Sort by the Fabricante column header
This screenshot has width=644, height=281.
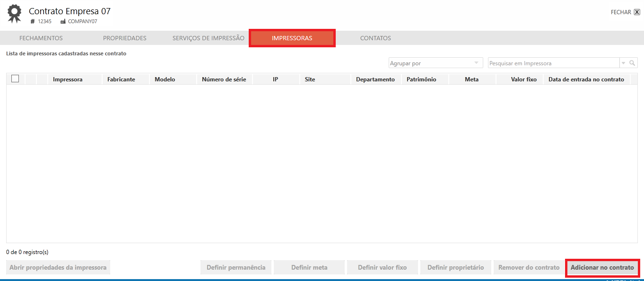click(121, 79)
